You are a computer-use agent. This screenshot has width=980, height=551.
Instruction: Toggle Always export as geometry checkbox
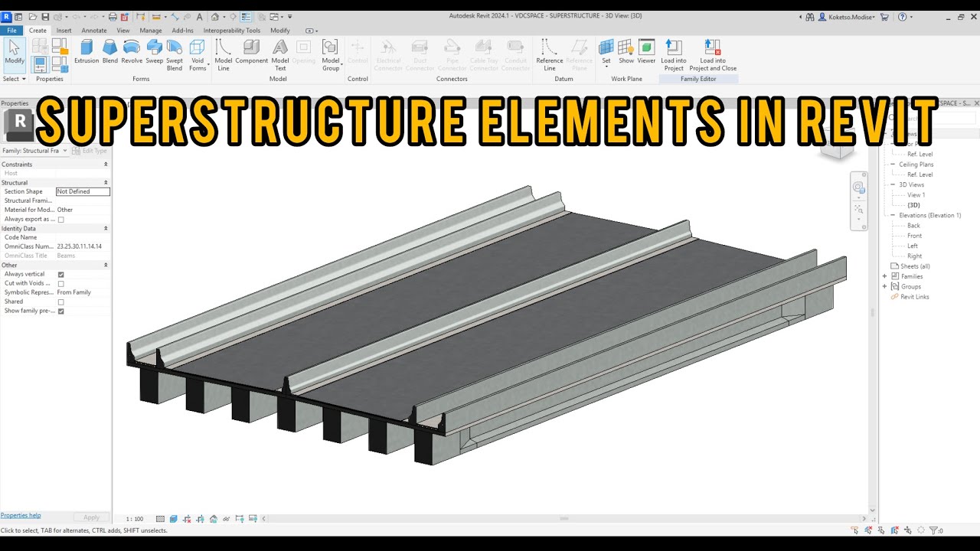click(x=61, y=220)
